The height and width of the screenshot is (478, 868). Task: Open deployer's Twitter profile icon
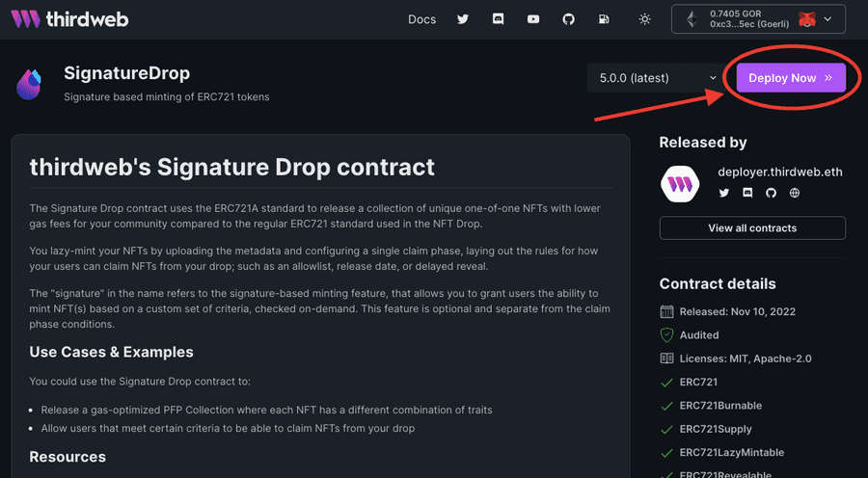click(x=724, y=193)
